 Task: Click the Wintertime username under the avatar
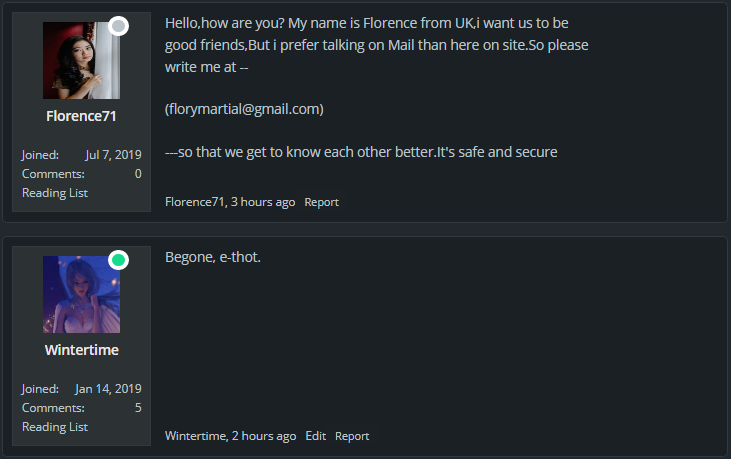click(x=81, y=350)
